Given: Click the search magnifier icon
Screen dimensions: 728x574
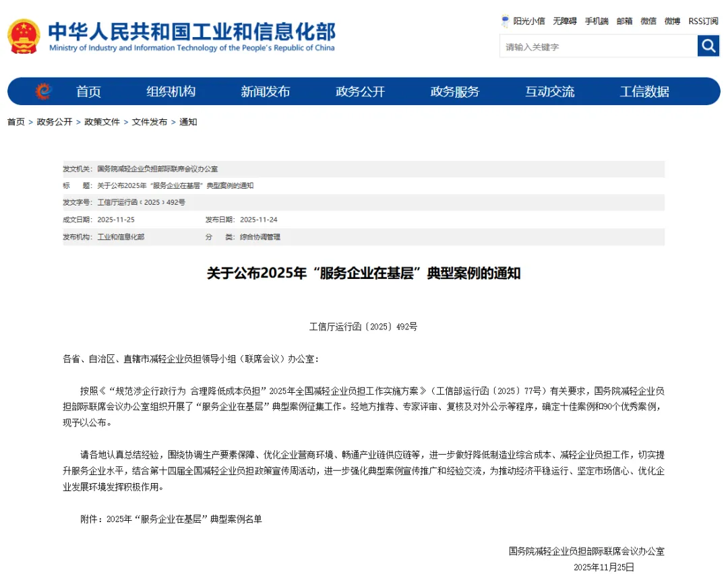Looking at the screenshot, I should [708, 46].
